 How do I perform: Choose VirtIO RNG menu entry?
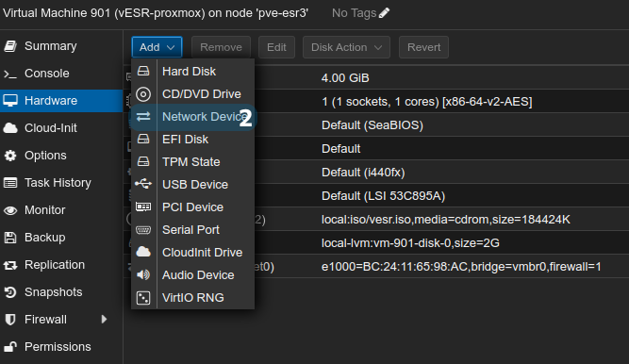click(193, 297)
